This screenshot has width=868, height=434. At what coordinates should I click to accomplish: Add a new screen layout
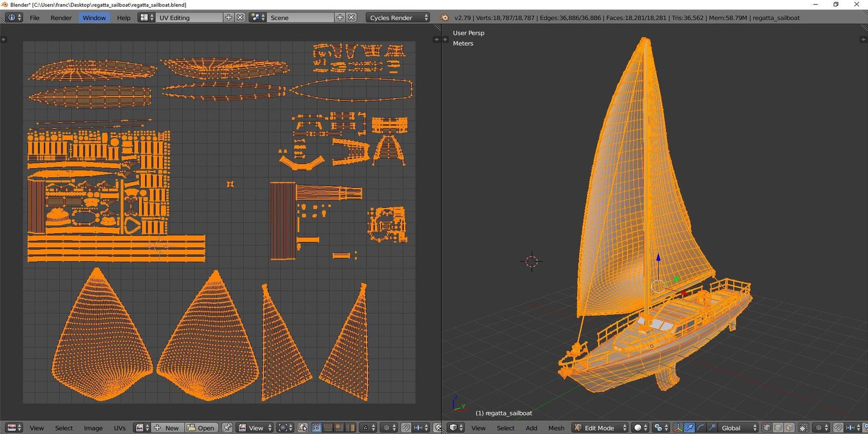click(229, 18)
